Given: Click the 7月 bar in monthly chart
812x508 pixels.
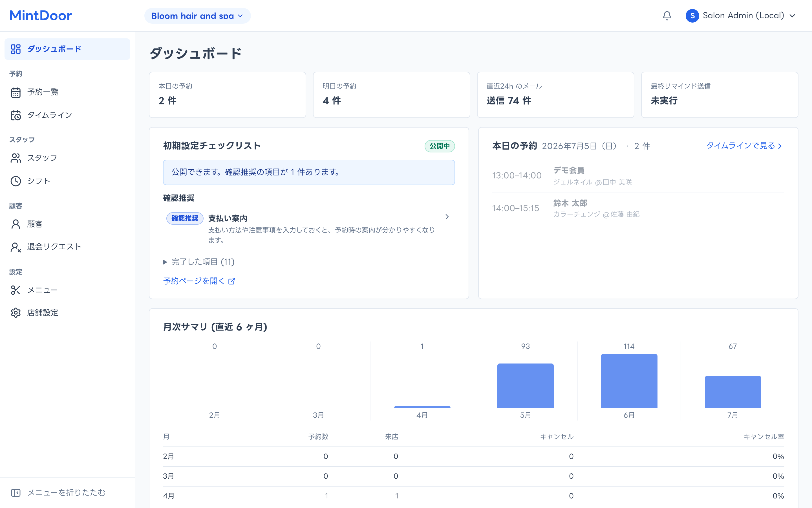Looking at the screenshot, I should (733, 392).
